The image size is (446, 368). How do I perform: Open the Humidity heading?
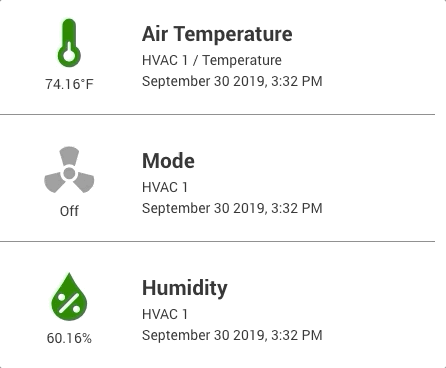(x=185, y=288)
